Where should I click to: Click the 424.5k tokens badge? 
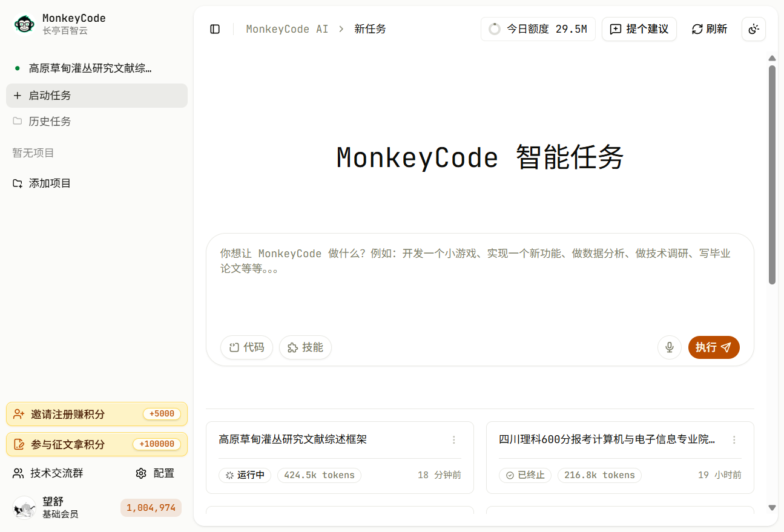tap(319, 475)
